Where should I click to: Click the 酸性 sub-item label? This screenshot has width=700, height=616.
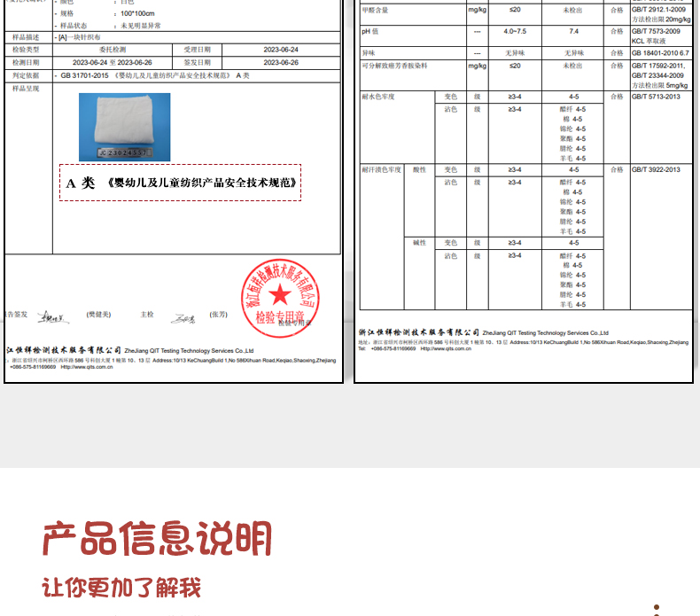pos(419,170)
